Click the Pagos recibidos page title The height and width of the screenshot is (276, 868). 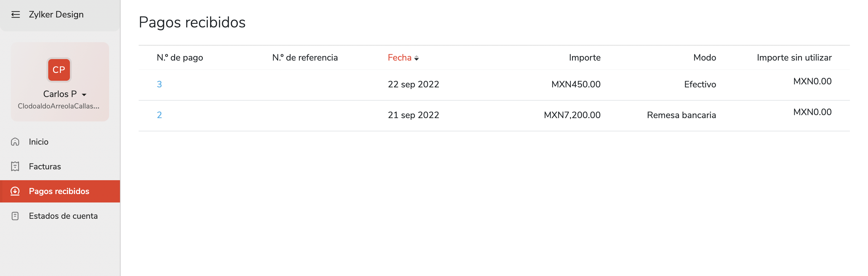192,22
